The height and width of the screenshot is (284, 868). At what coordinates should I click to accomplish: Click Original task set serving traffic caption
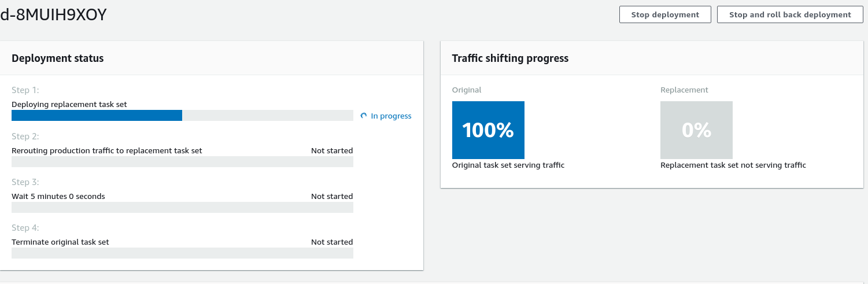(508, 165)
